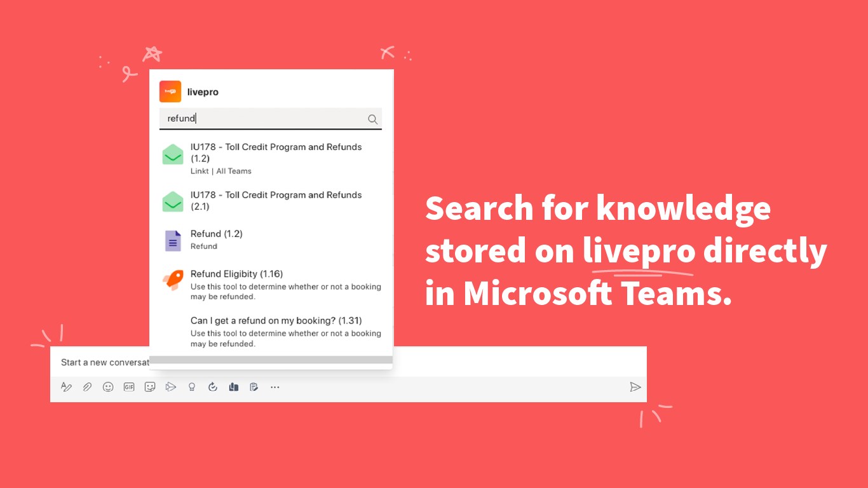Open the GIF picker

point(129,386)
